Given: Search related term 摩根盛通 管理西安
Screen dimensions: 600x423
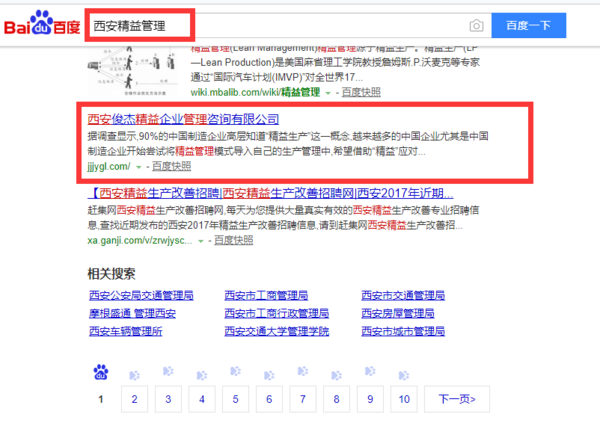Looking at the screenshot, I should 132,314.
